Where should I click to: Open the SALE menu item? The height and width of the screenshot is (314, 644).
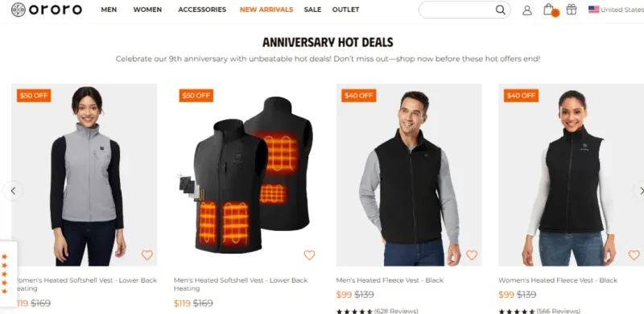point(312,10)
